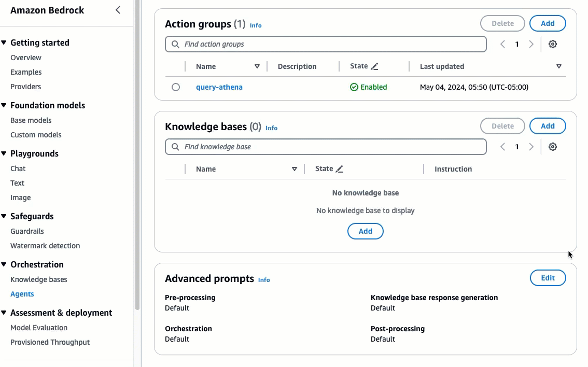Select the query-athena radio button

175,88
